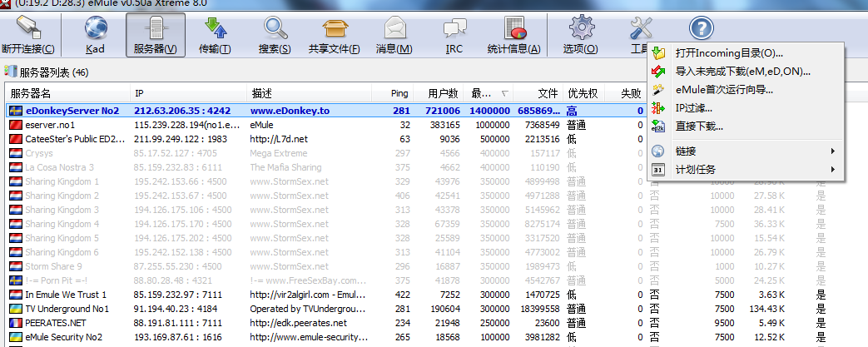Select La Cosa Nostra 3 server
Viewport: 868px width, 347px height.
pos(325,167)
